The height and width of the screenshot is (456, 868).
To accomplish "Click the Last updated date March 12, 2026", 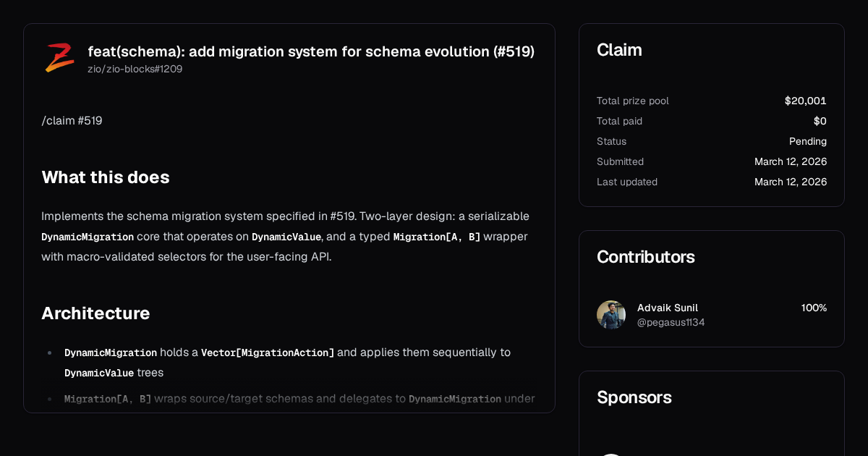I will (x=791, y=182).
